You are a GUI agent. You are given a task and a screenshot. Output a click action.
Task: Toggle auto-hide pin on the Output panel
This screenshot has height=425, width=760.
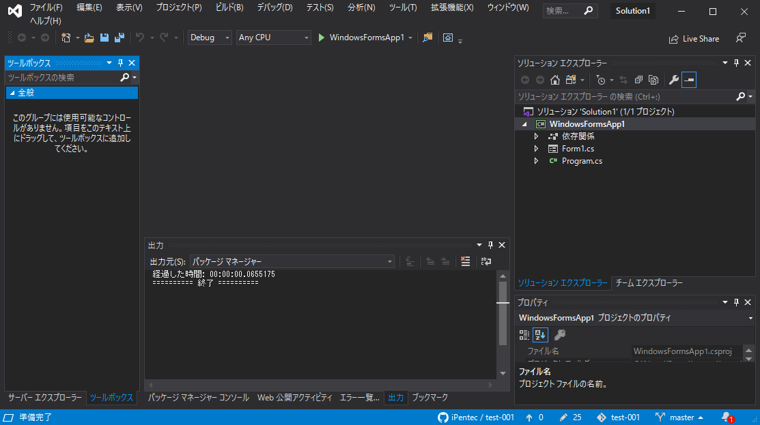point(491,245)
